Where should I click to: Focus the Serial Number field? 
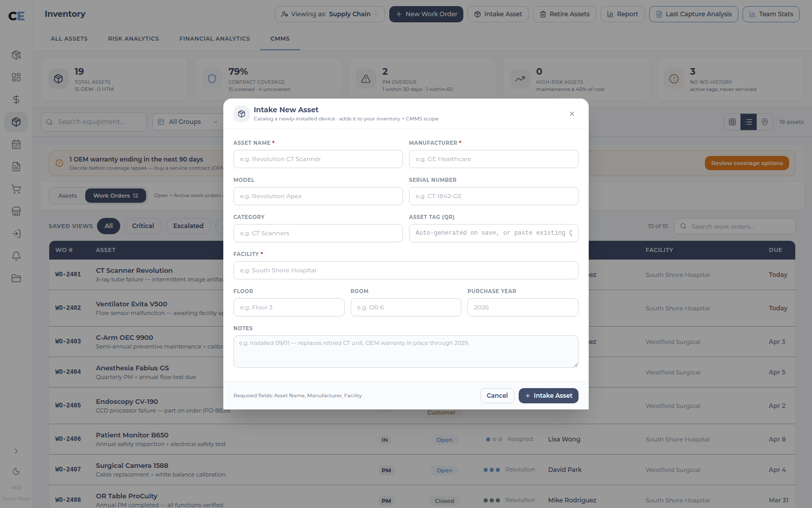pyautogui.click(x=494, y=196)
